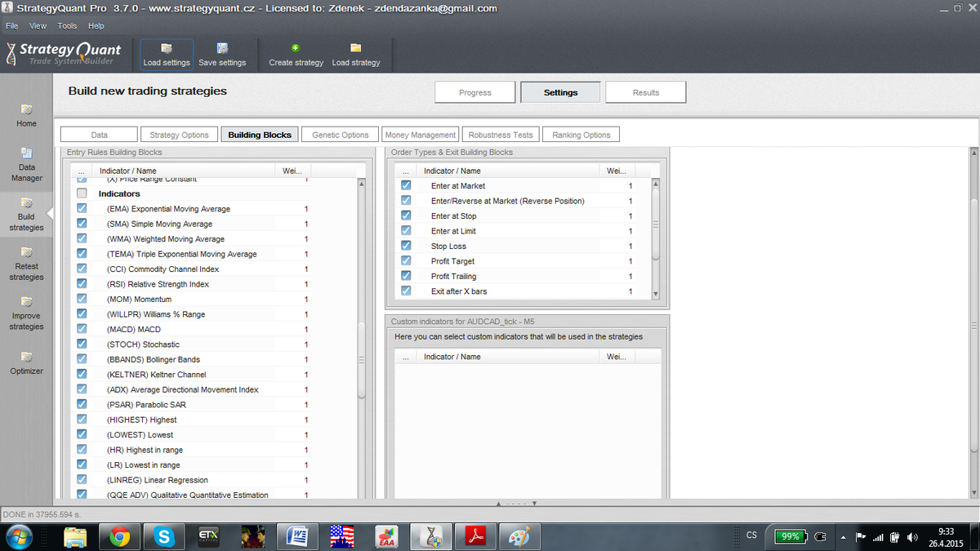Switch to the Robustness Tests tab

click(x=501, y=135)
